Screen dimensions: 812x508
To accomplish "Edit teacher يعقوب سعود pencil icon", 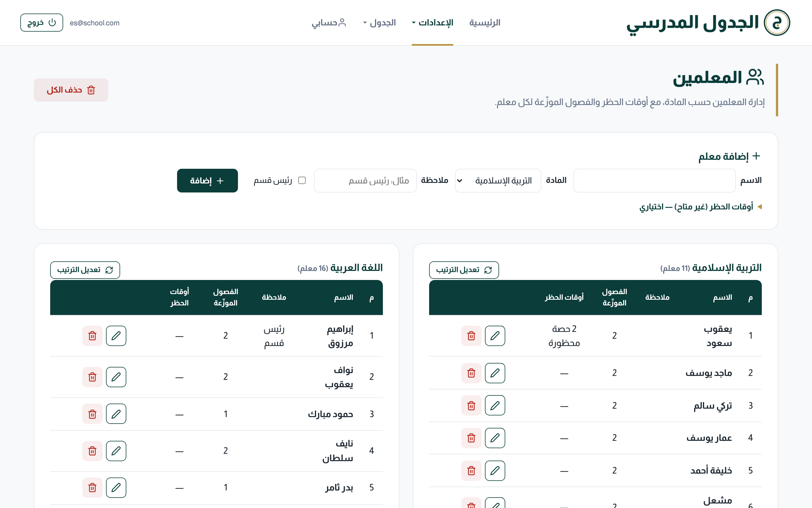I will pyautogui.click(x=495, y=336).
